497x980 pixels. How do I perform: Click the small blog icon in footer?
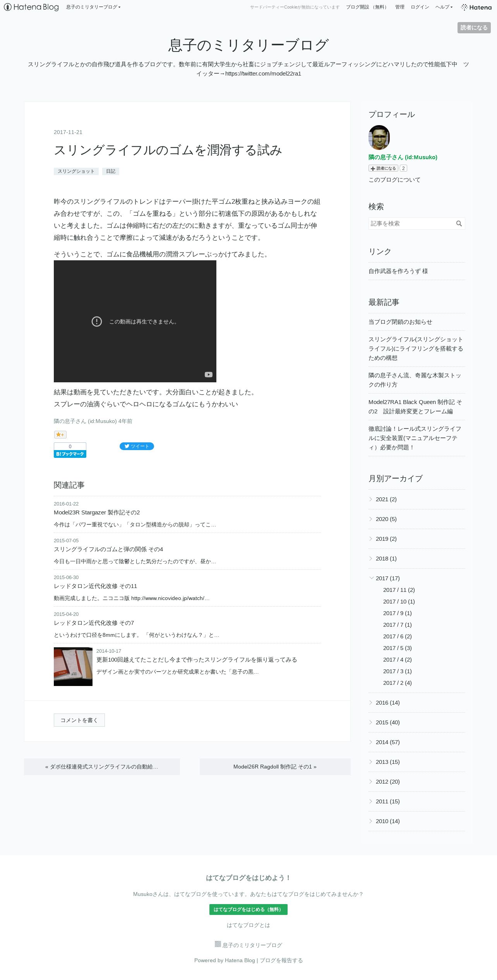click(218, 944)
